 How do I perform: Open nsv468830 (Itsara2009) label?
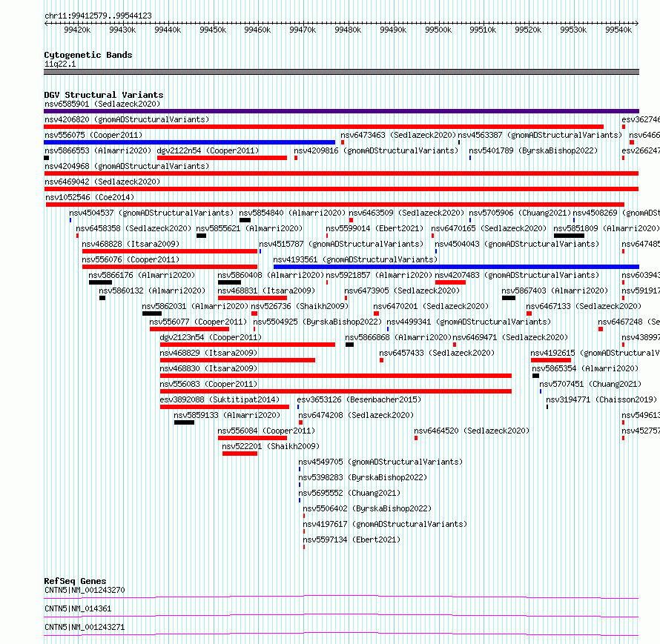(208, 368)
